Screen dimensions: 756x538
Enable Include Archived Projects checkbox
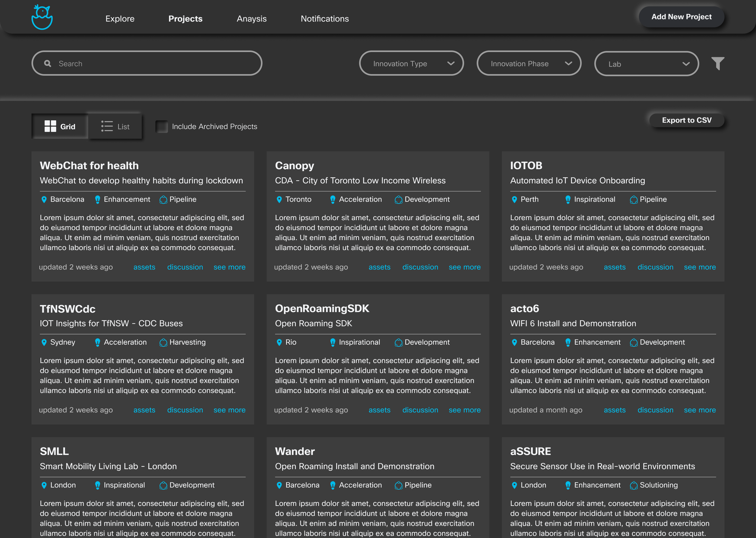coord(162,126)
